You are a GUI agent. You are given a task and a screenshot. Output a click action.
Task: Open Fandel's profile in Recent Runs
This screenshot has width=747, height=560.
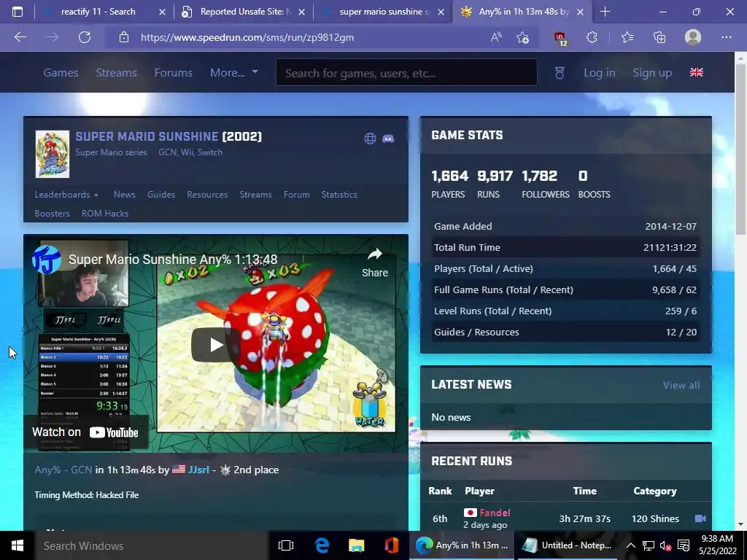click(x=495, y=513)
